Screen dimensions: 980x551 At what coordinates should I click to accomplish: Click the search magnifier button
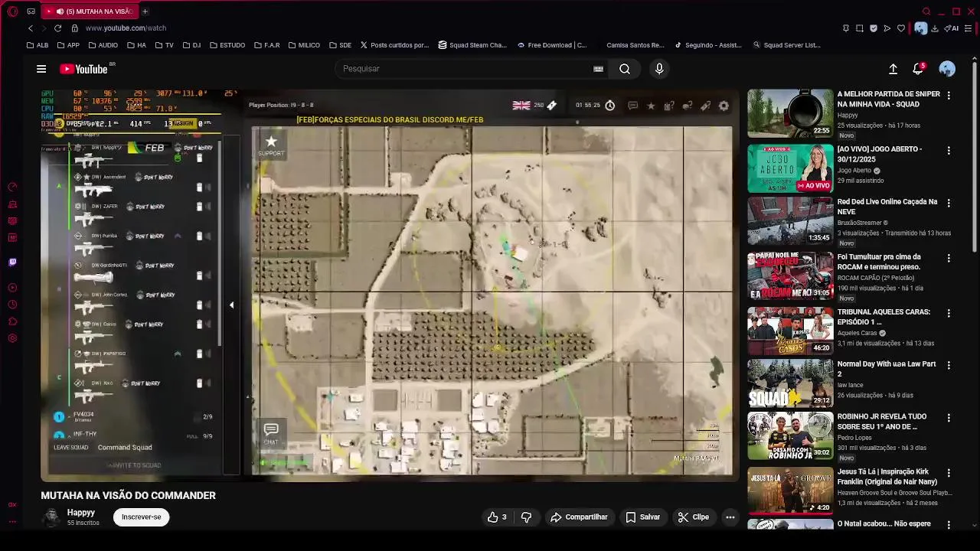point(625,69)
